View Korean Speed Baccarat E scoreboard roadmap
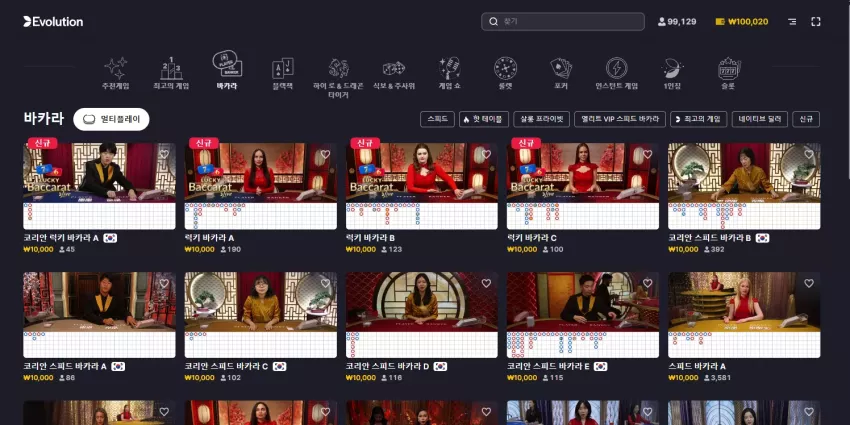The image size is (850, 425). point(583,345)
